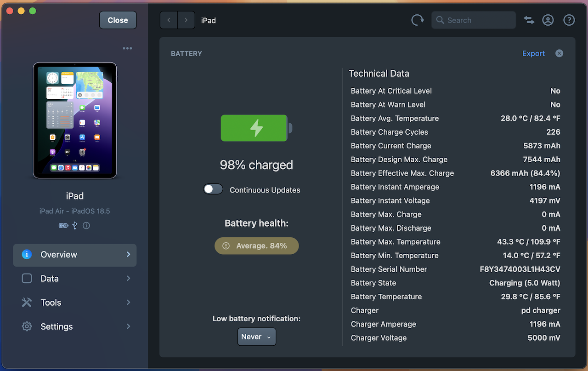Click the device info icon under iPad Air
The height and width of the screenshot is (371, 588).
tap(86, 226)
